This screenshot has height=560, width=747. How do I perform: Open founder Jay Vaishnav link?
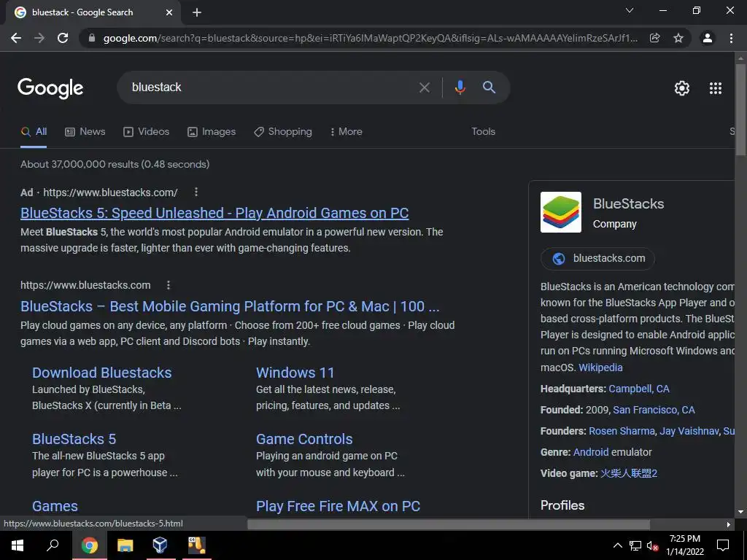click(x=689, y=431)
